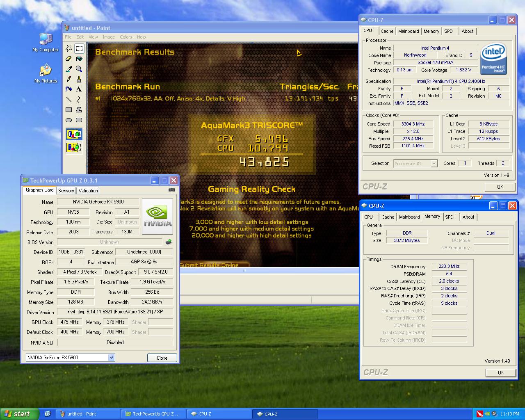Image resolution: width=525 pixels, height=420 pixels.
Task: Click the Core Speed 3304.3 MHz field
Action: click(413, 124)
